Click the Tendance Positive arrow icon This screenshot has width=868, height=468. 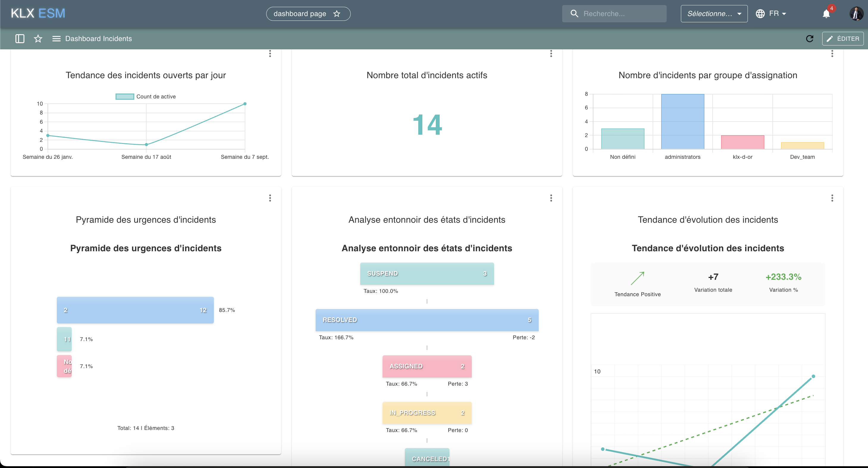tap(637, 278)
